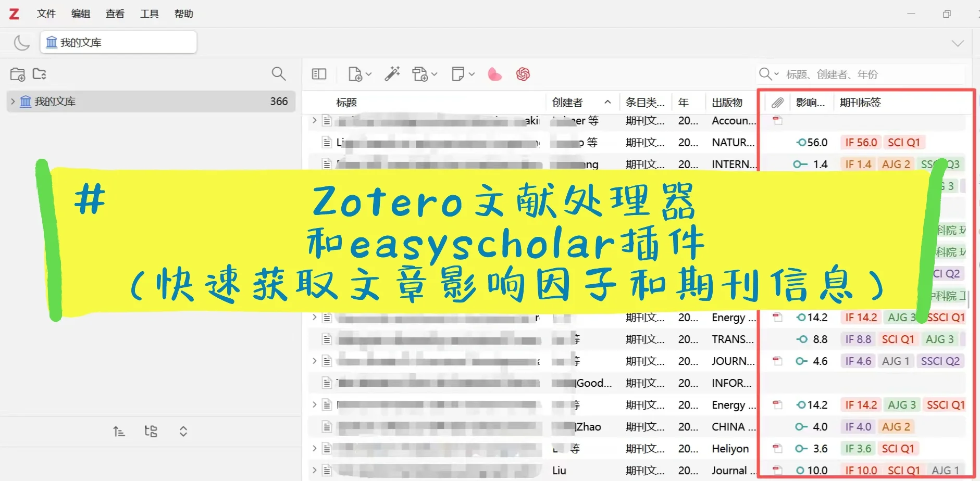Open the GPT plugin with the OpenAI icon
This screenshot has width=980, height=481.
[523, 74]
